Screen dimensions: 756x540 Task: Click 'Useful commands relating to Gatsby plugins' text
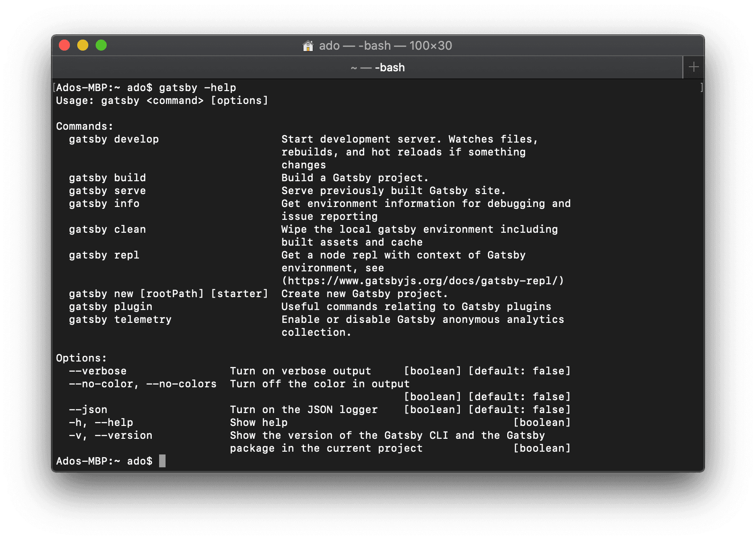(x=416, y=306)
